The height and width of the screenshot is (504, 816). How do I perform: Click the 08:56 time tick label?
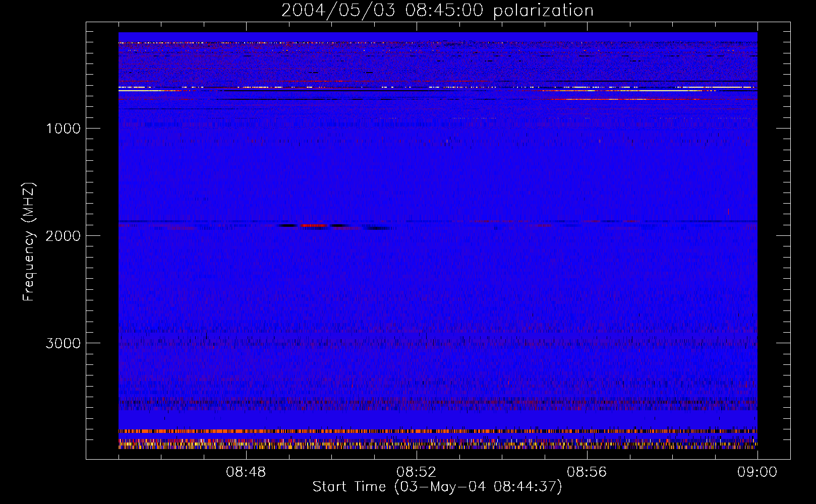coord(587,472)
